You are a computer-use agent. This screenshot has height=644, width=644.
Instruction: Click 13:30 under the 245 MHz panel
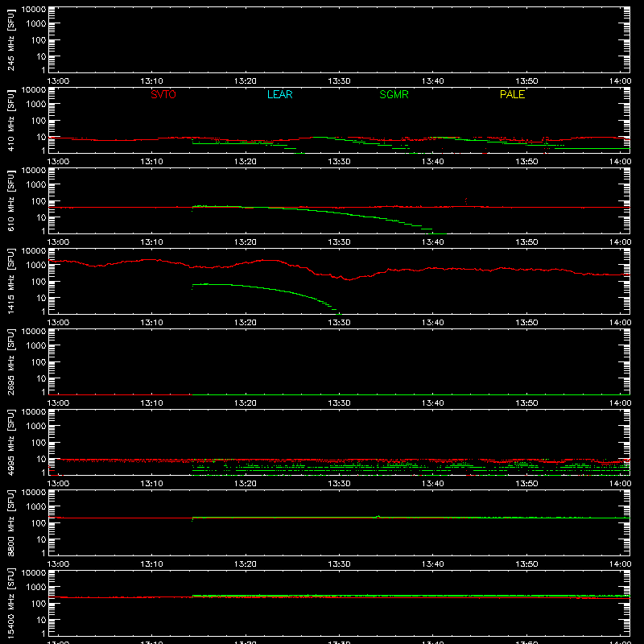pyautogui.click(x=339, y=81)
